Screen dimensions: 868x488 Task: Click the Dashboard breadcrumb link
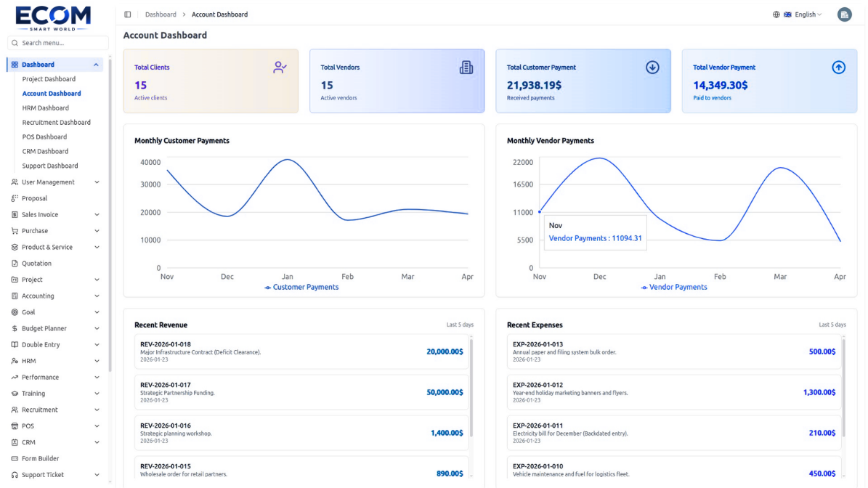(161, 15)
